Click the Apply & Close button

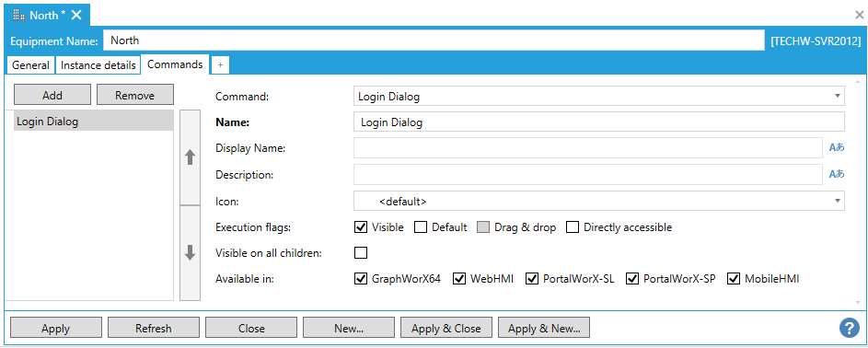(446, 328)
